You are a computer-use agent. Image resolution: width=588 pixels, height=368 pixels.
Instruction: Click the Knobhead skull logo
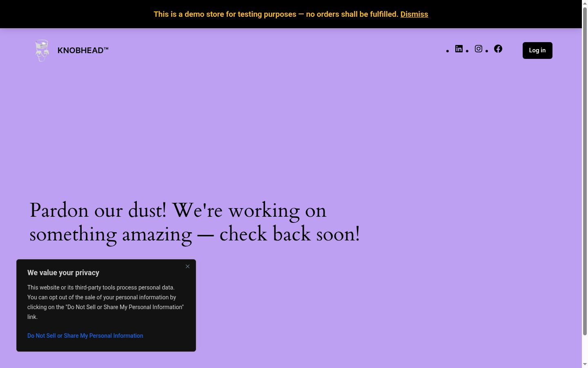pos(42,50)
